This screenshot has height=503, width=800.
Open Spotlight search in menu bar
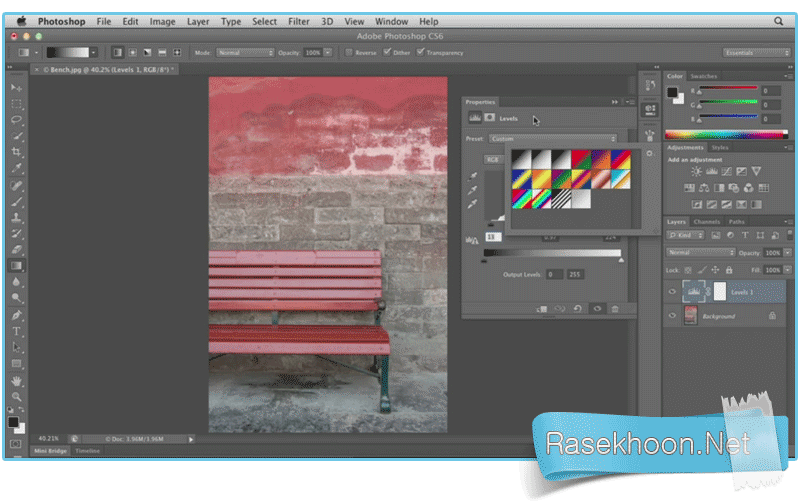779,21
